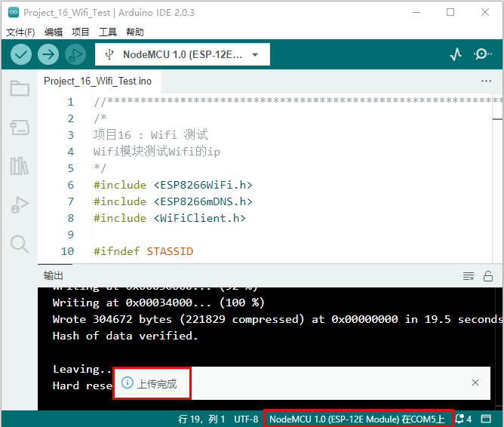Open the Serial Monitor

pos(482,54)
